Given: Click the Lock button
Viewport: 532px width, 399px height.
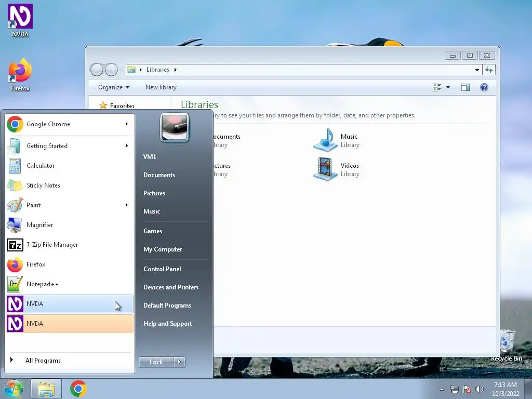Looking at the screenshot, I should click(x=156, y=362).
